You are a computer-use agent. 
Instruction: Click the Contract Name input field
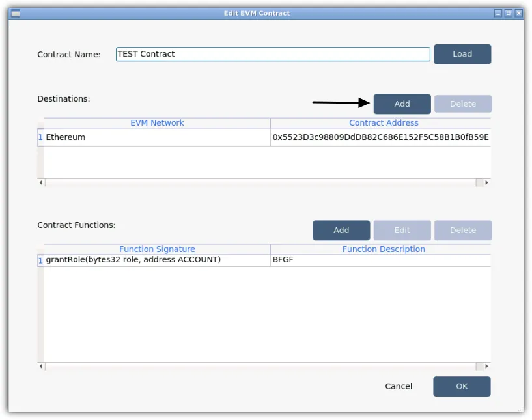point(273,54)
